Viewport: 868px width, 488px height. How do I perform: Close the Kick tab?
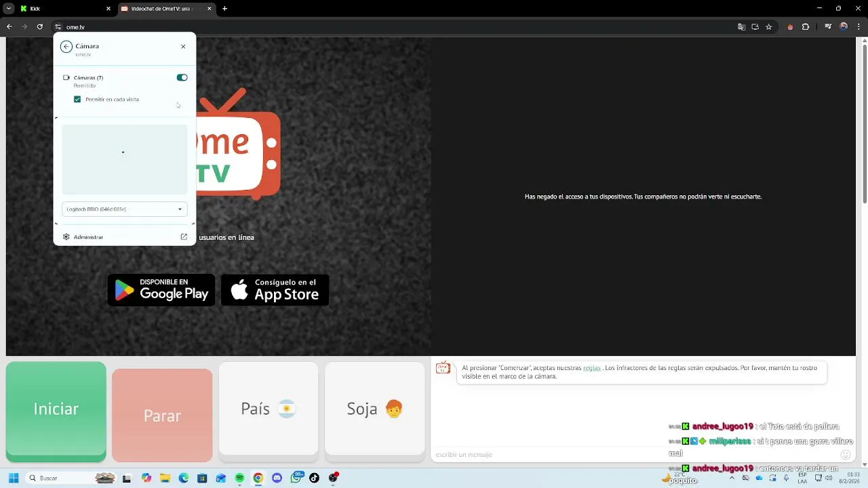coord(108,9)
